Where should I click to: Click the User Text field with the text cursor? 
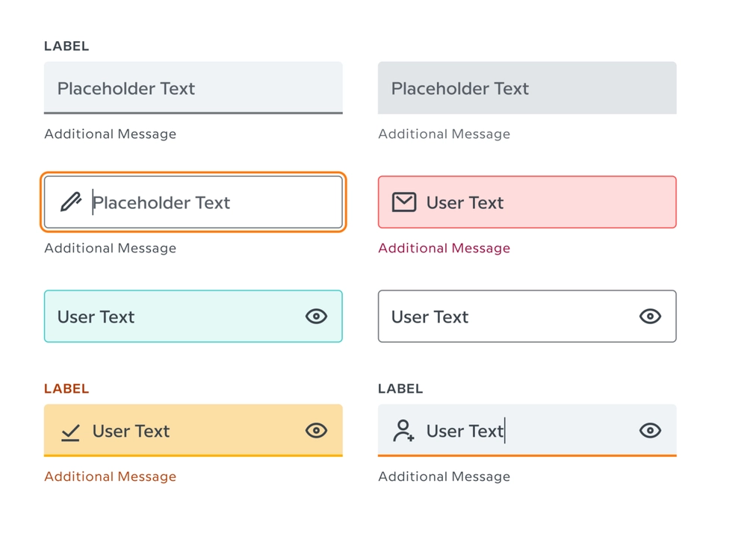coord(527,431)
